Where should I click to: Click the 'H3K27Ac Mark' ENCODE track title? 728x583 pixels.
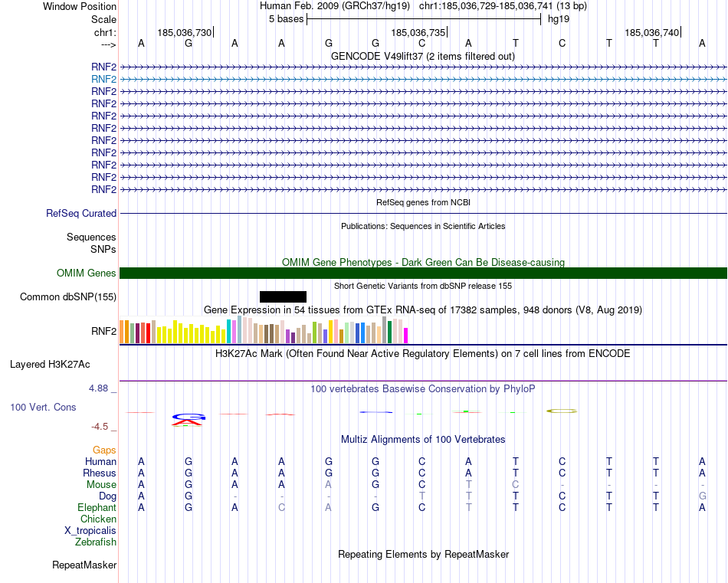click(423, 354)
